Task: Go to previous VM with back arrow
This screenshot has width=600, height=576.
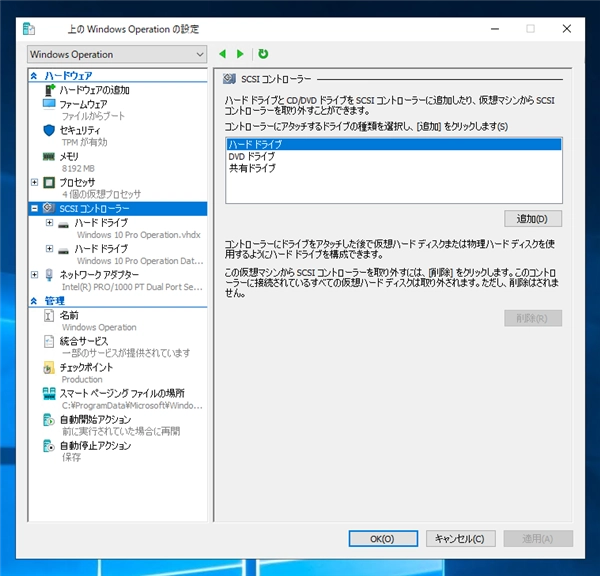Action: coord(222,54)
